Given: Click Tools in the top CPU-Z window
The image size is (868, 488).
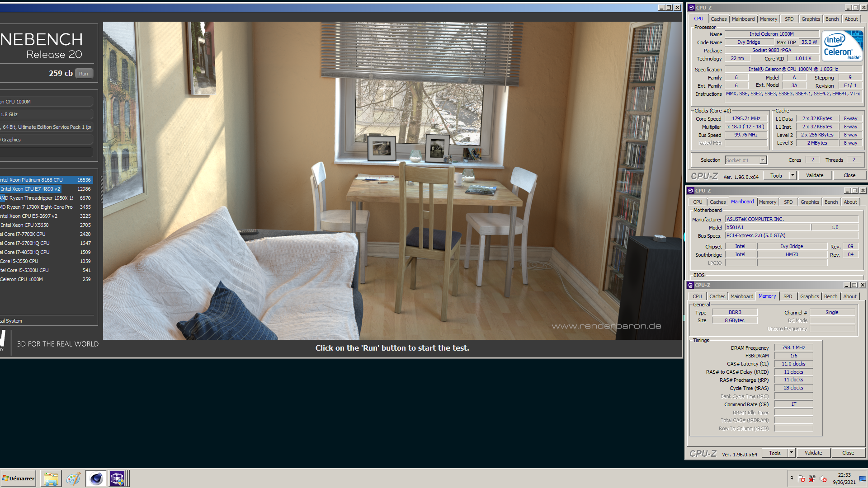Looking at the screenshot, I should (776, 175).
